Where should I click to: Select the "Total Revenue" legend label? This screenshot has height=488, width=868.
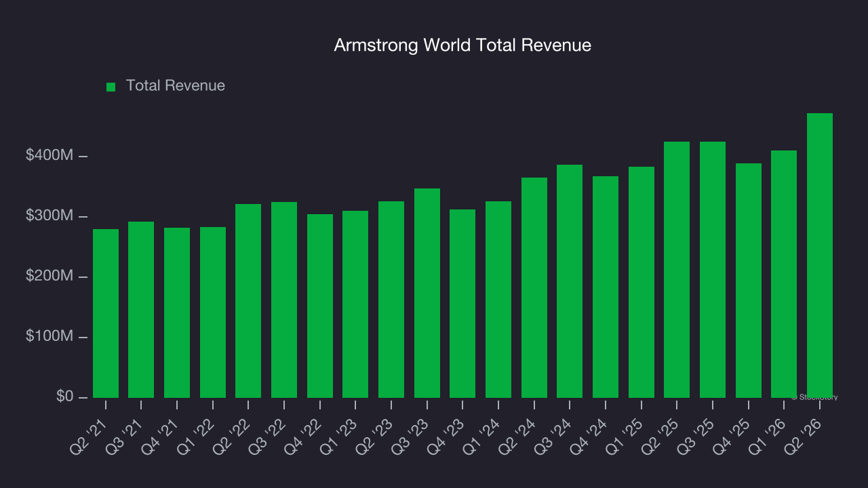[176, 86]
